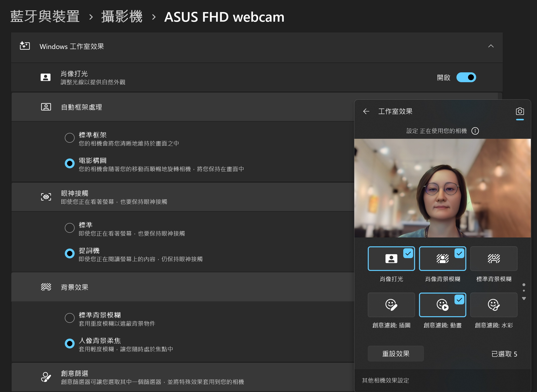Select 標準 eye contact radio button
537x392 pixels.
[x=70, y=228]
